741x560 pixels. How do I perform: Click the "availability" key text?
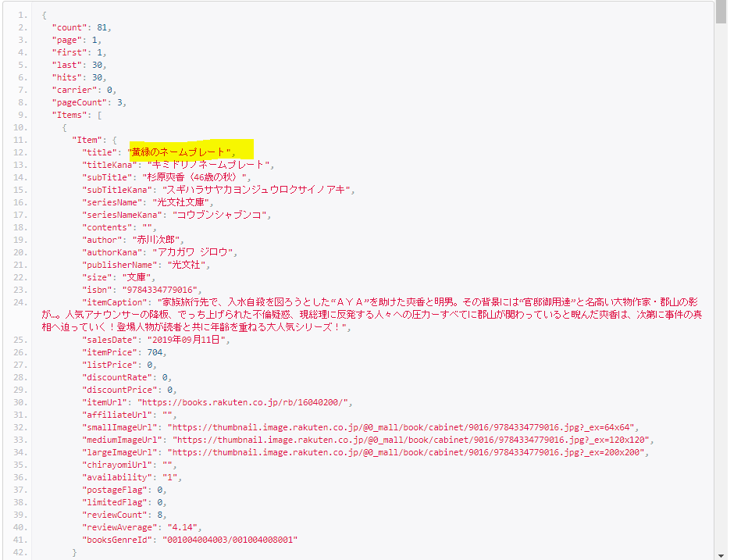[x=116, y=478]
